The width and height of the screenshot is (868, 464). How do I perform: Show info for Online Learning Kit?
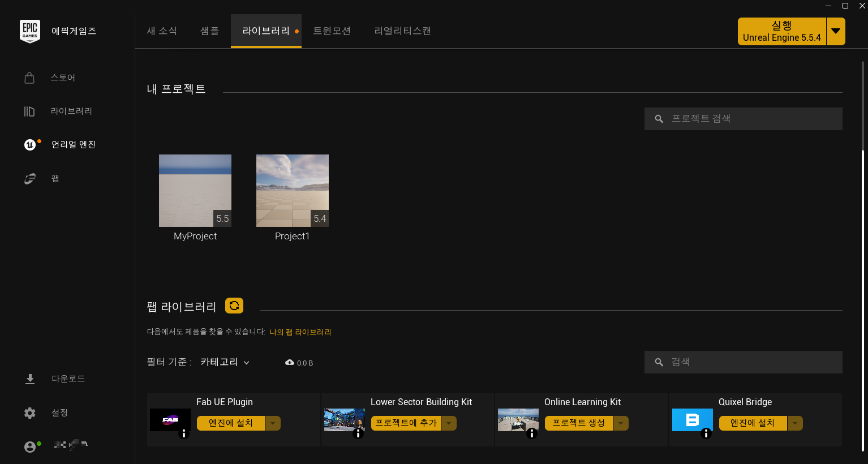pyautogui.click(x=532, y=433)
